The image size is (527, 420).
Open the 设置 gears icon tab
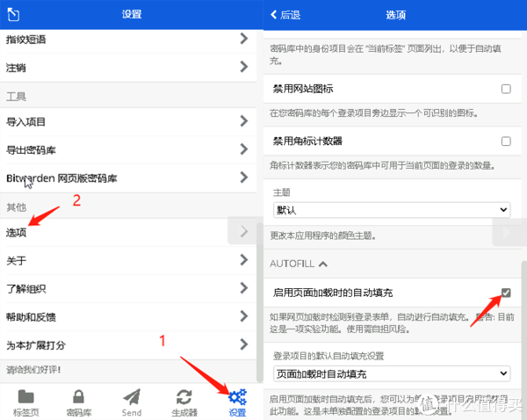tap(237, 402)
